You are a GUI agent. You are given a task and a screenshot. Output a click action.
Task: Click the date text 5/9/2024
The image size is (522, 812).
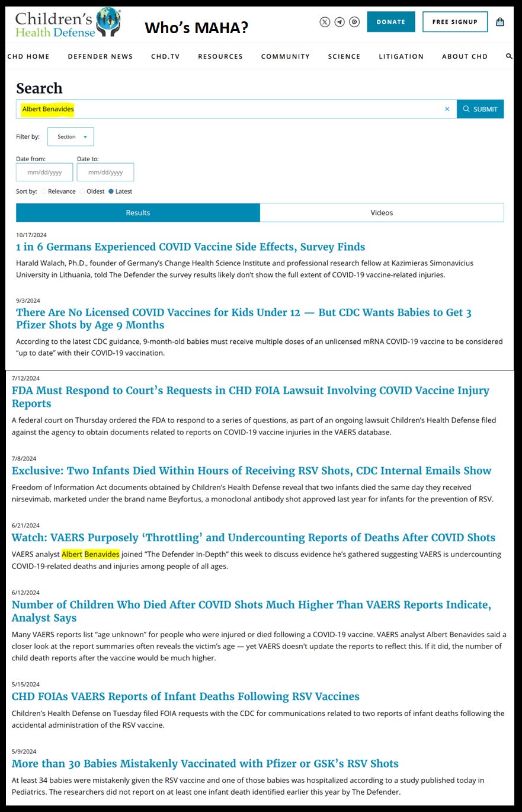point(23,751)
